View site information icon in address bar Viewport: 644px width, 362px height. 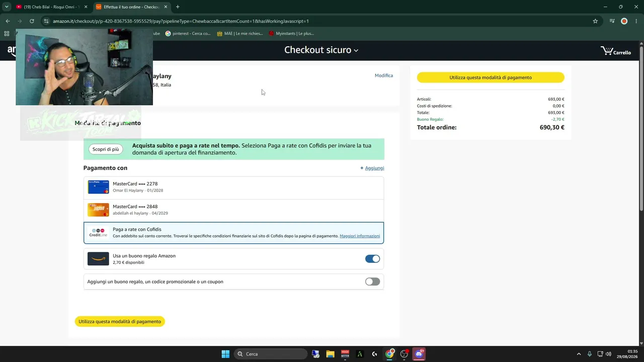[46, 21]
